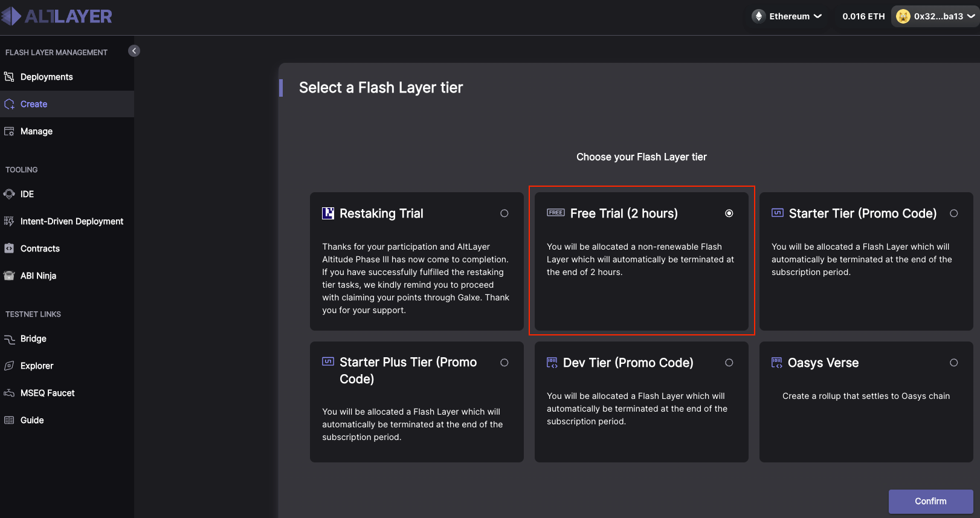Click the AltLayer logo
The image size is (980, 518).
(57, 16)
